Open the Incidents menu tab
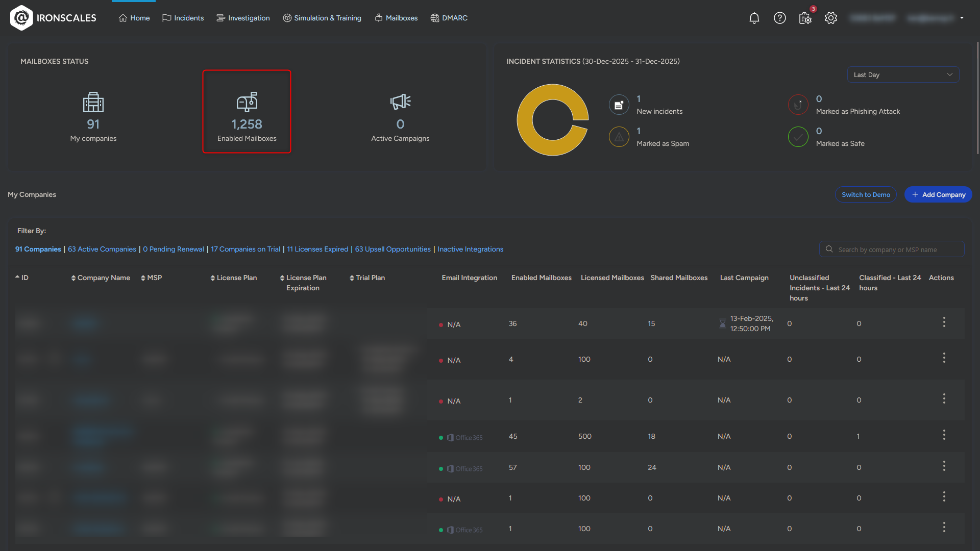The height and width of the screenshot is (551, 980). coord(183,18)
